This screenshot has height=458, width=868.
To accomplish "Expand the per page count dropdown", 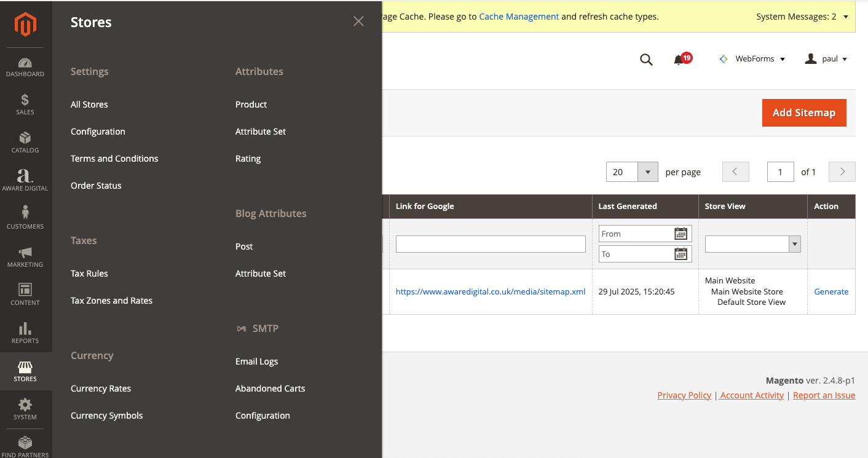I will (648, 172).
